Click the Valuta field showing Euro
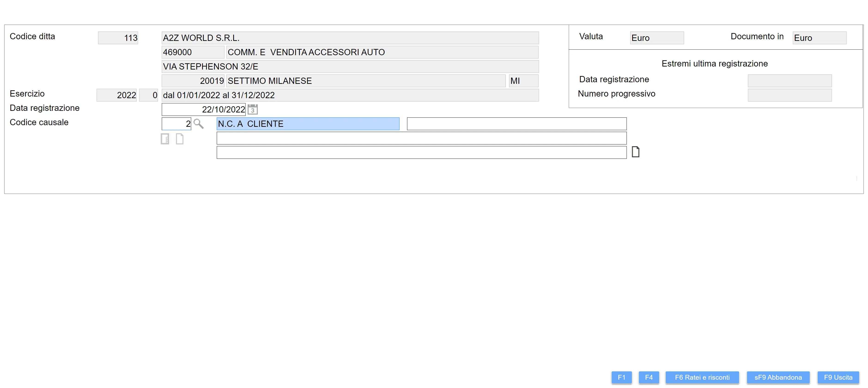The image size is (868, 388). click(656, 38)
